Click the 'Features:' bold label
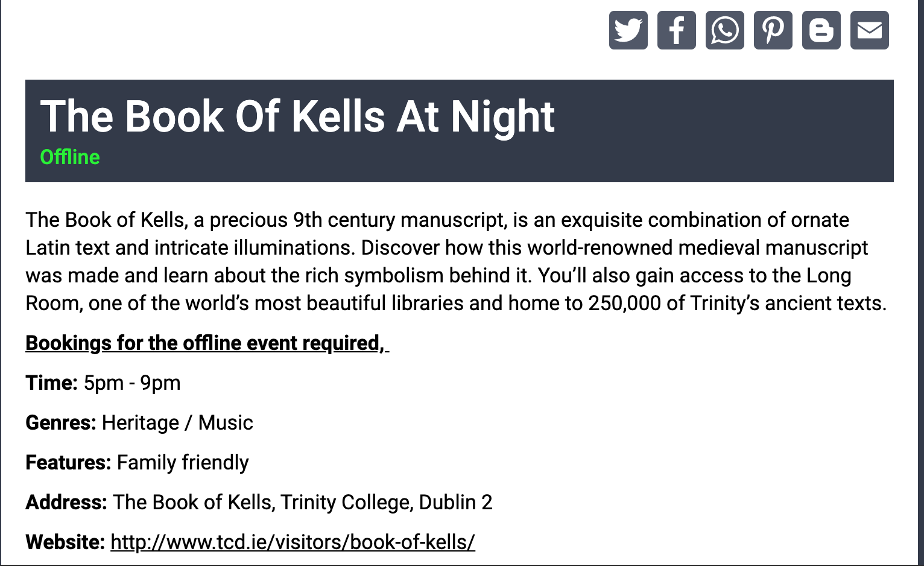 68,462
